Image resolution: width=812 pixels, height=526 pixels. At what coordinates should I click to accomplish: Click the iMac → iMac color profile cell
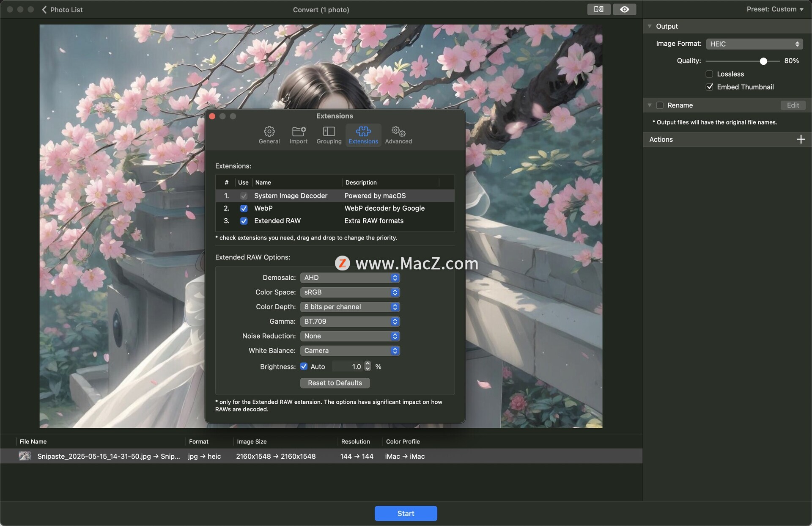[x=405, y=457]
